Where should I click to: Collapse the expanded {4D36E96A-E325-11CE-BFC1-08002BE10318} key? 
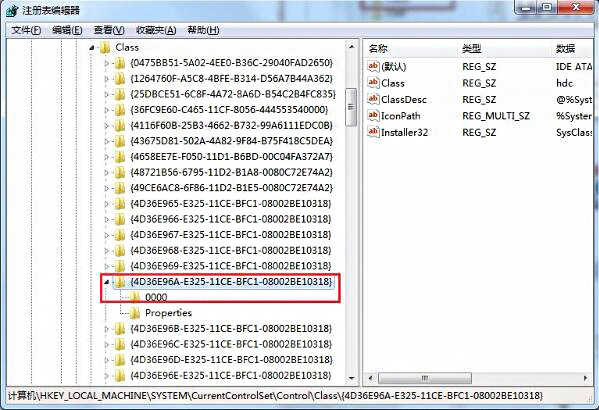(x=107, y=282)
